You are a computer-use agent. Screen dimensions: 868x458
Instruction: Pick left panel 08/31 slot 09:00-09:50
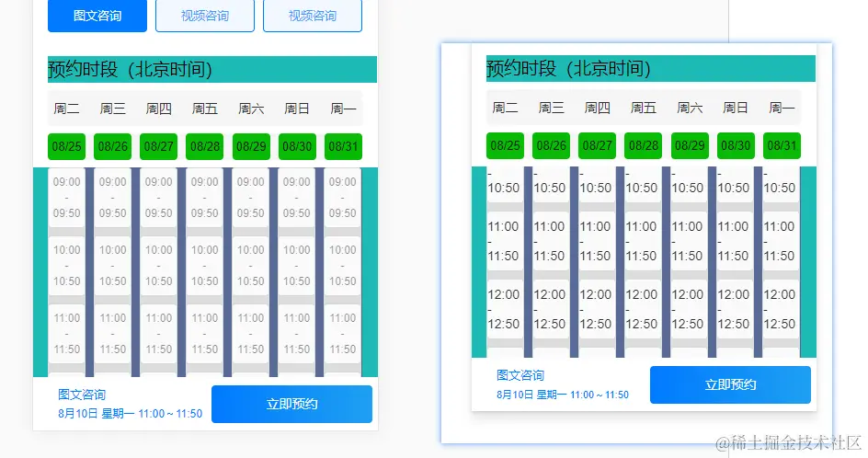(343, 197)
